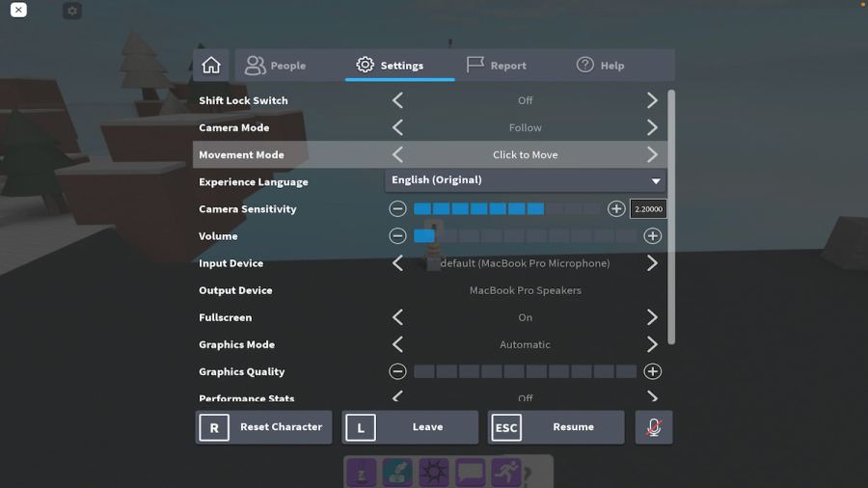868x488 pixels.
Task: Click the Camera Sensitivity value field
Action: (x=648, y=209)
